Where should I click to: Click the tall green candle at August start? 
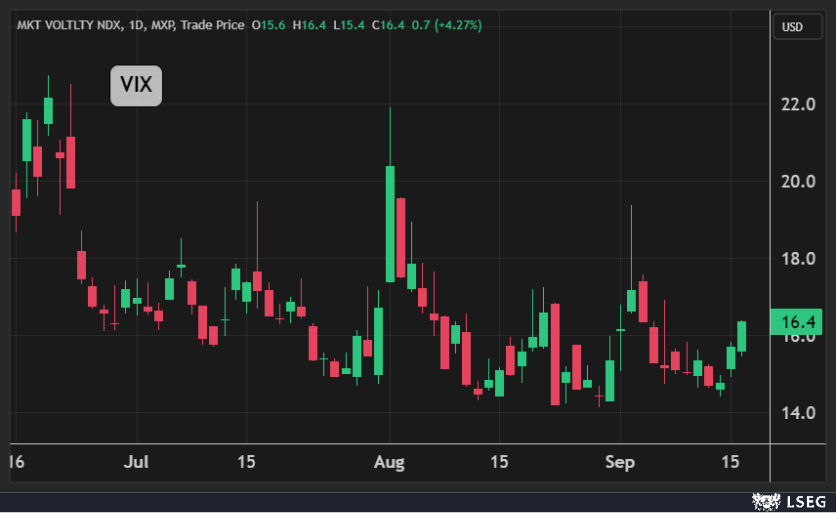(390, 223)
